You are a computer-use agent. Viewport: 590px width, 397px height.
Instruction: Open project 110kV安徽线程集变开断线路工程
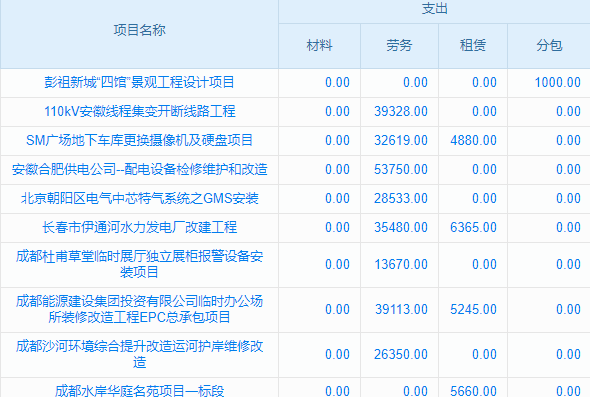point(140,111)
